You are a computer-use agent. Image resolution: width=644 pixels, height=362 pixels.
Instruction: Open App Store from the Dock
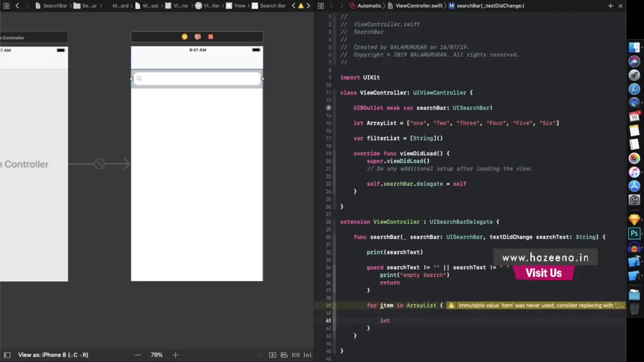(x=634, y=186)
